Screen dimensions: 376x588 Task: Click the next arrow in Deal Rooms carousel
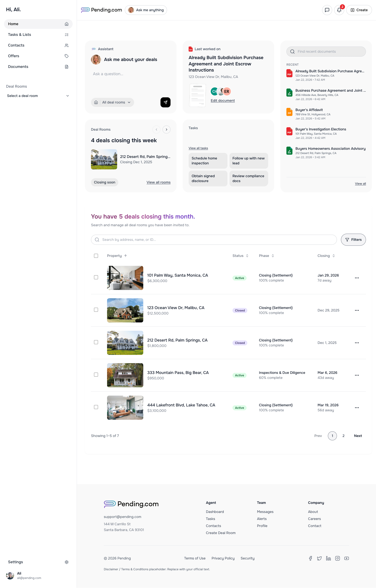(167, 130)
